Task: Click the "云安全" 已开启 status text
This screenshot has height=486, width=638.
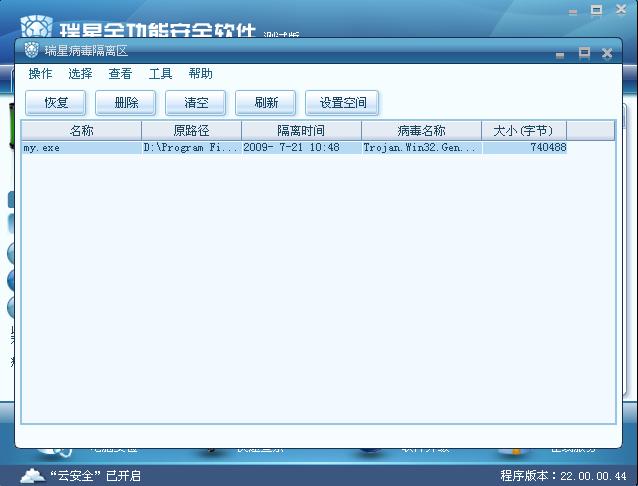Action: [x=95, y=476]
